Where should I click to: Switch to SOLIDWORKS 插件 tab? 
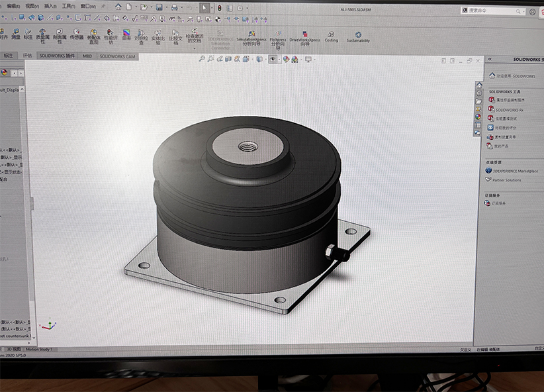pos(57,56)
